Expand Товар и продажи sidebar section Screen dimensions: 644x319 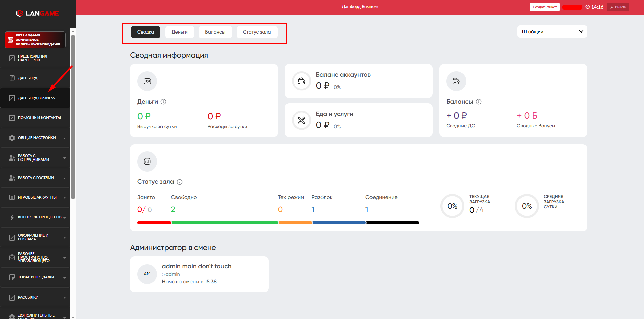pyautogui.click(x=37, y=277)
